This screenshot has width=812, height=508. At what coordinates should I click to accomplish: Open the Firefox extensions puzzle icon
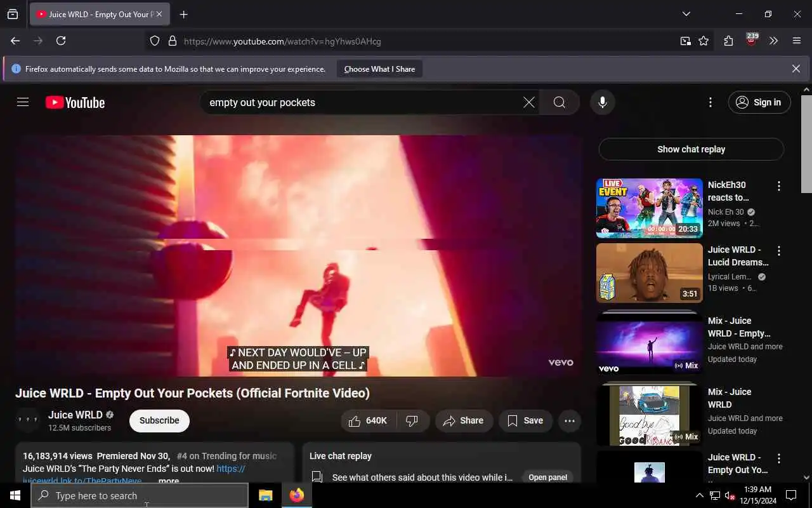click(x=728, y=41)
